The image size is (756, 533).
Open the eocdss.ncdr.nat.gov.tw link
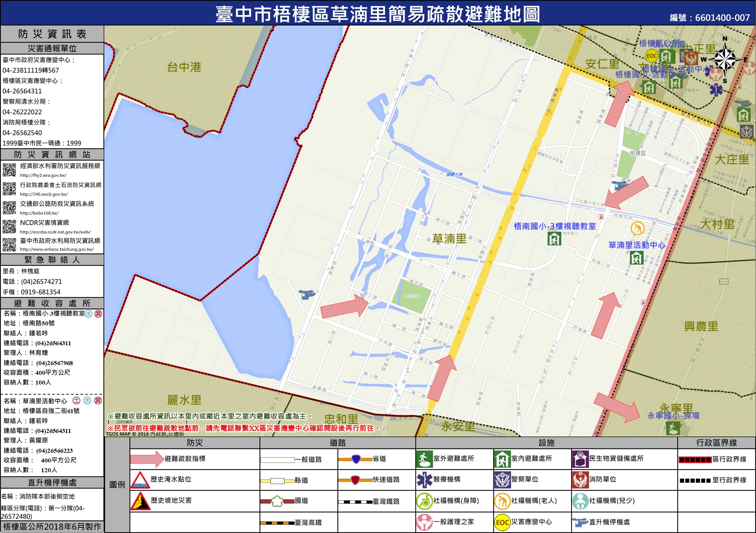pyautogui.click(x=55, y=232)
